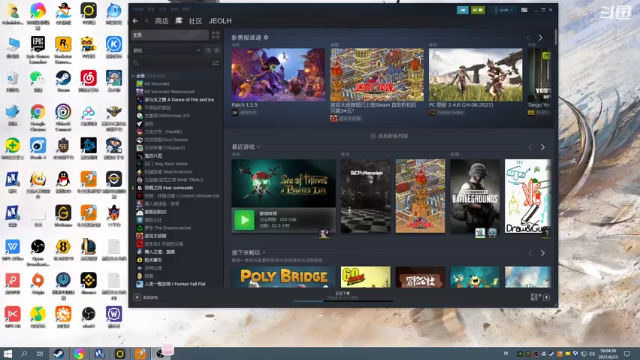Image resolution: width=640 pixels, height=360 pixels.
Task: Show next items in Play Next shelf
Action: (542, 253)
